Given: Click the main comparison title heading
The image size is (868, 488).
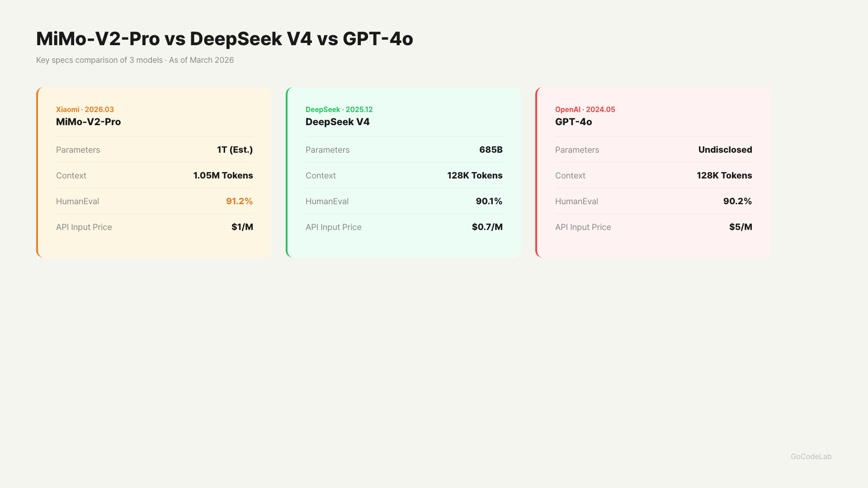Looking at the screenshot, I should [x=224, y=39].
